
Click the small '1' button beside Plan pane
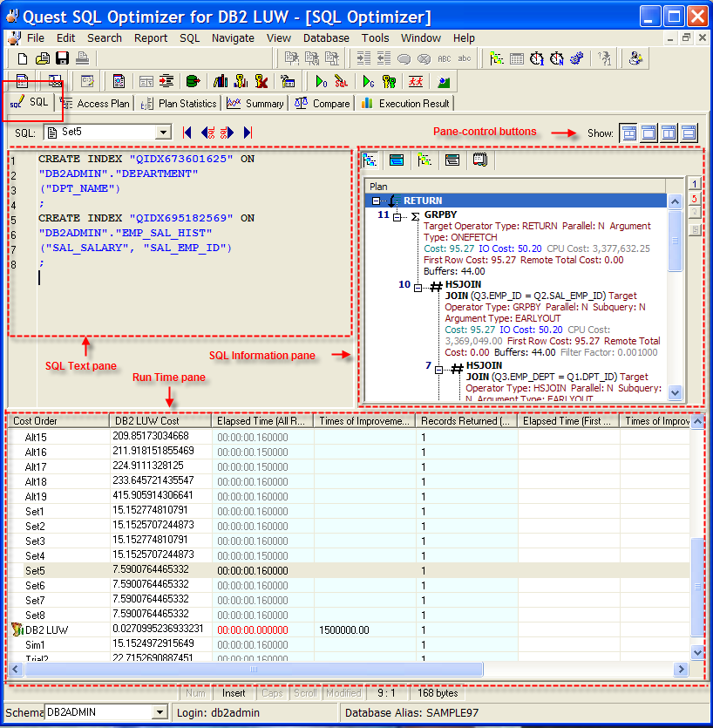click(x=695, y=183)
